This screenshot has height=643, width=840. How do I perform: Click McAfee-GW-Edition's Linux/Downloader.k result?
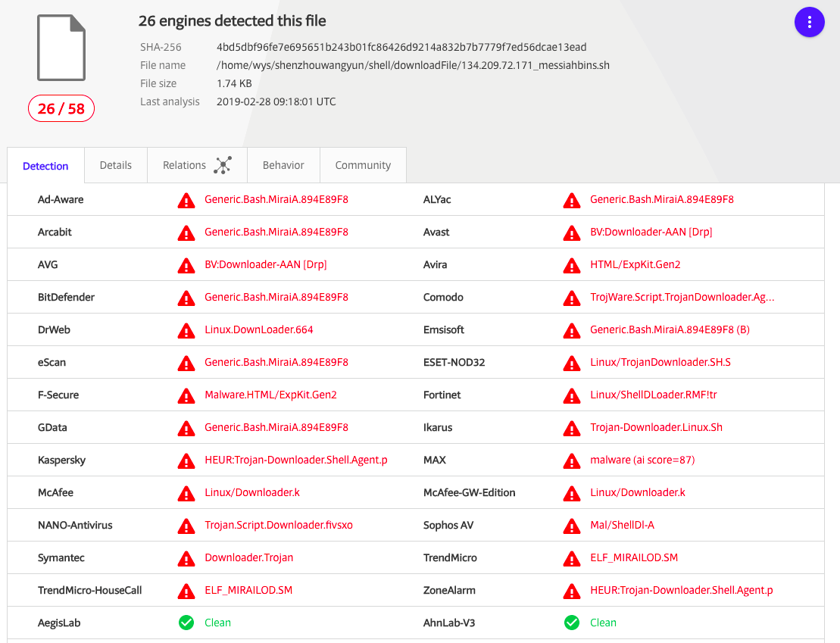click(638, 492)
